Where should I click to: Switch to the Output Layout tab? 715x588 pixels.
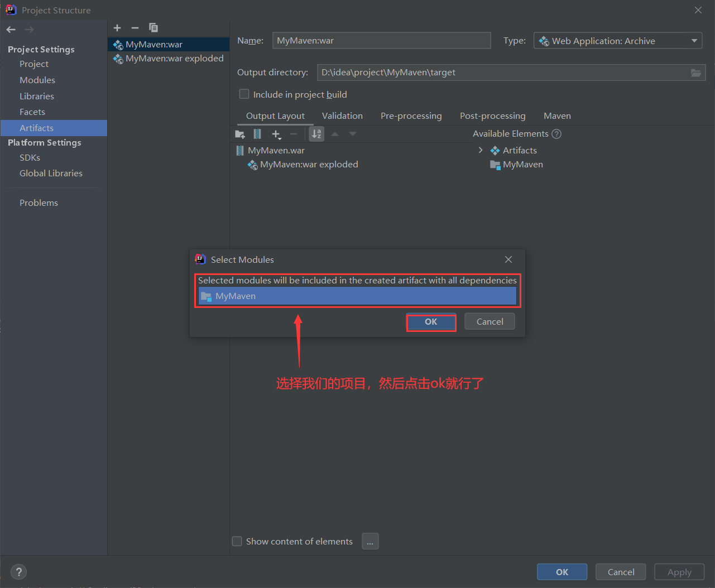point(275,116)
